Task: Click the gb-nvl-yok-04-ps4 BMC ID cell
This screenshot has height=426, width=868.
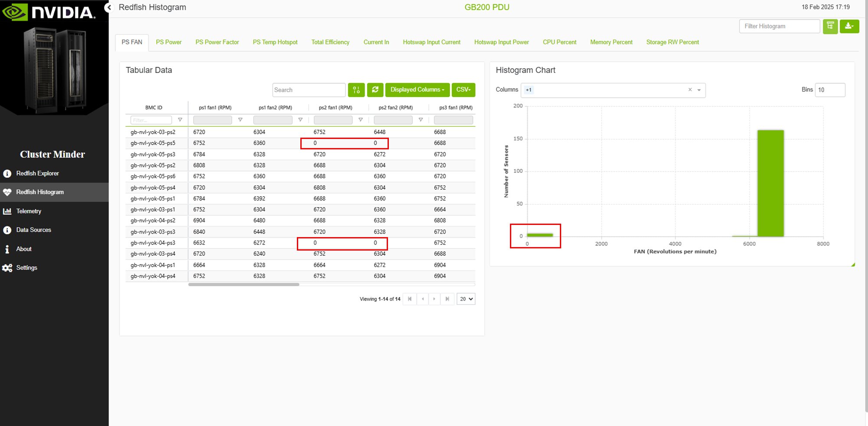Action: coord(153,276)
